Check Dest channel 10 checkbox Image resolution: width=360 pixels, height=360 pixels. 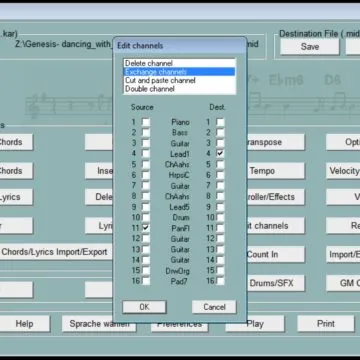(220, 217)
